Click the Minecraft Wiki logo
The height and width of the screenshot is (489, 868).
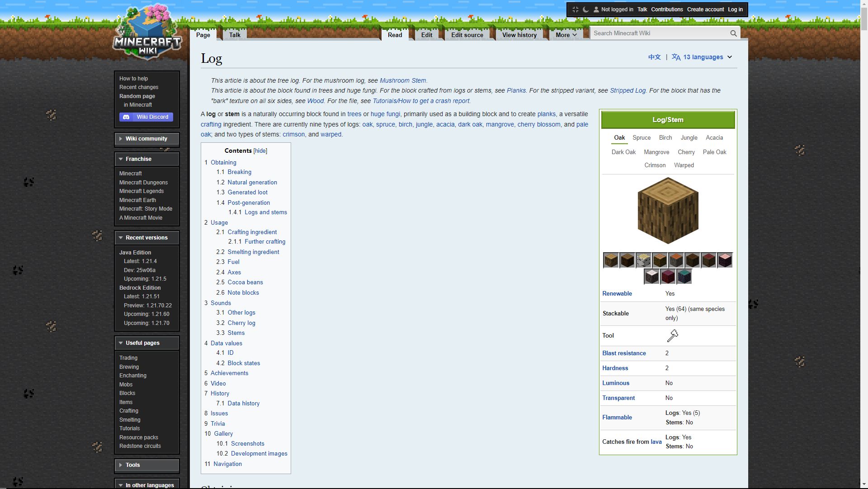tap(147, 32)
